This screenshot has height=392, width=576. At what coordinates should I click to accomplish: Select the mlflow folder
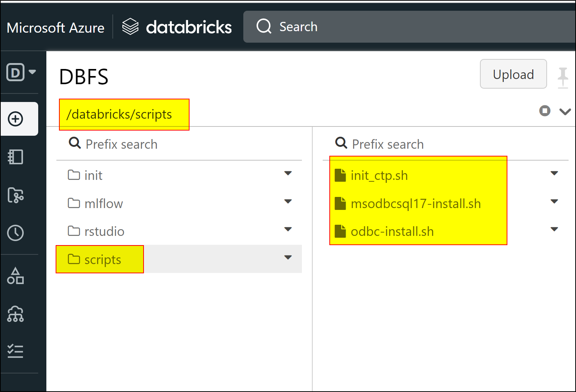click(103, 204)
